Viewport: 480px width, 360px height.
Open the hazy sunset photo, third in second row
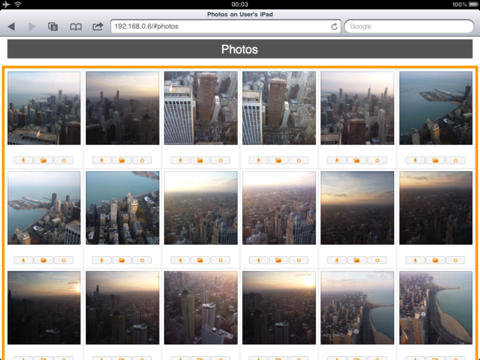click(x=201, y=208)
